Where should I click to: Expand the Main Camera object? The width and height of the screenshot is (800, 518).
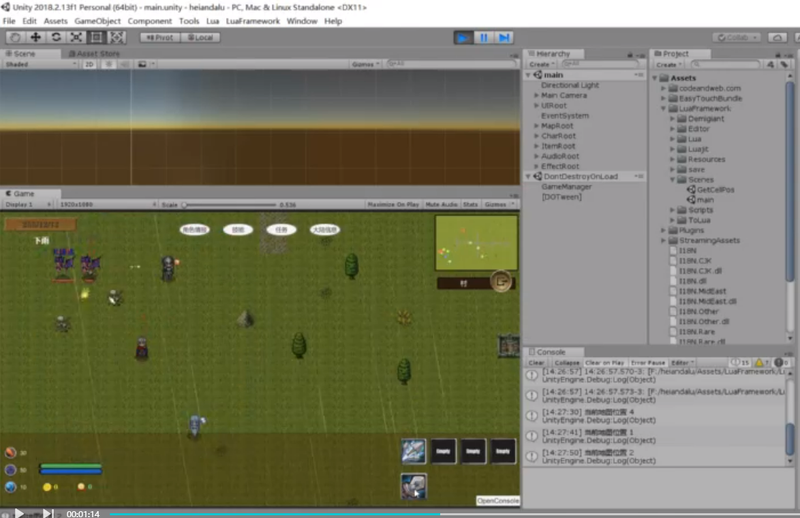pyautogui.click(x=536, y=95)
